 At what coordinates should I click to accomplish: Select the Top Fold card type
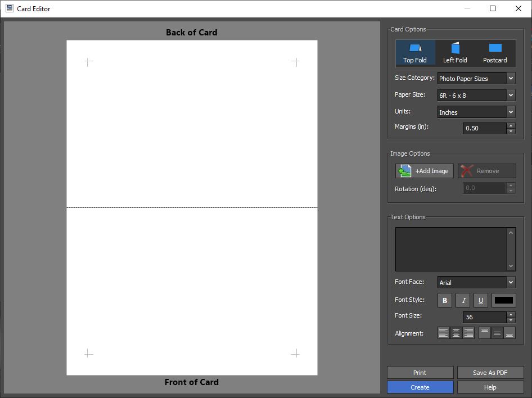(415, 53)
